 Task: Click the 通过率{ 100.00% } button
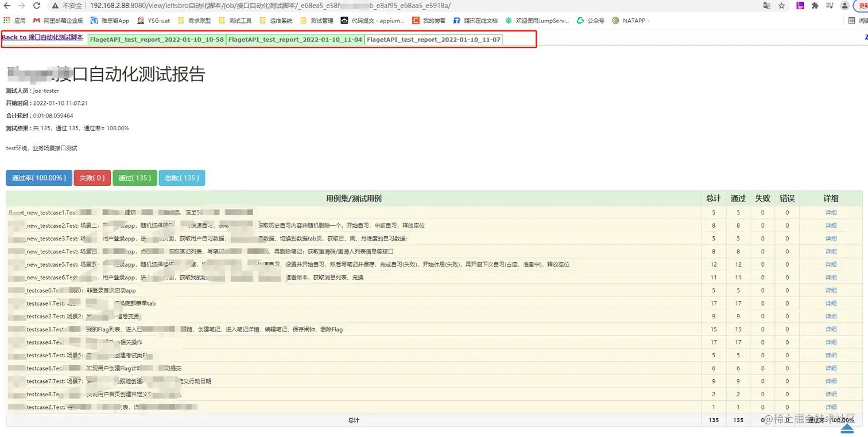(x=39, y=178)
